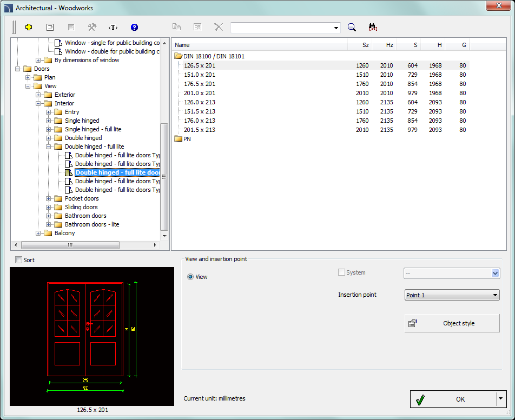Screen dimensions: 515x420
Task: Click the Architectural - Woodworks title icon
Action: tap(9, 8)
